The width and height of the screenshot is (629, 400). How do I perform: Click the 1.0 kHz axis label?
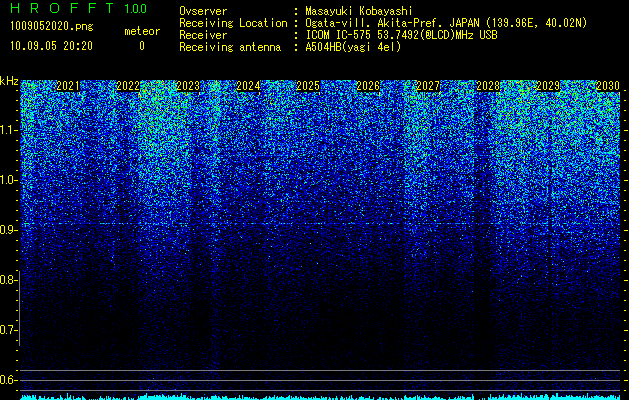coord(8,180)
